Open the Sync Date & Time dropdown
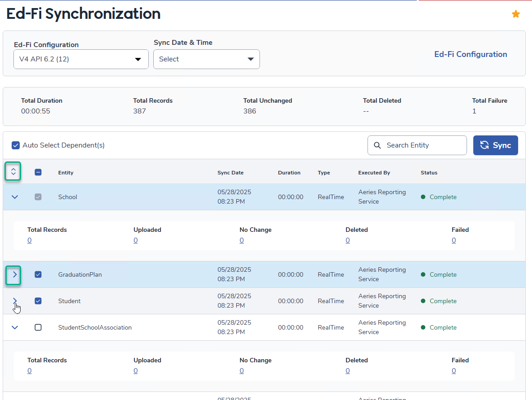 tap(207, 59)
